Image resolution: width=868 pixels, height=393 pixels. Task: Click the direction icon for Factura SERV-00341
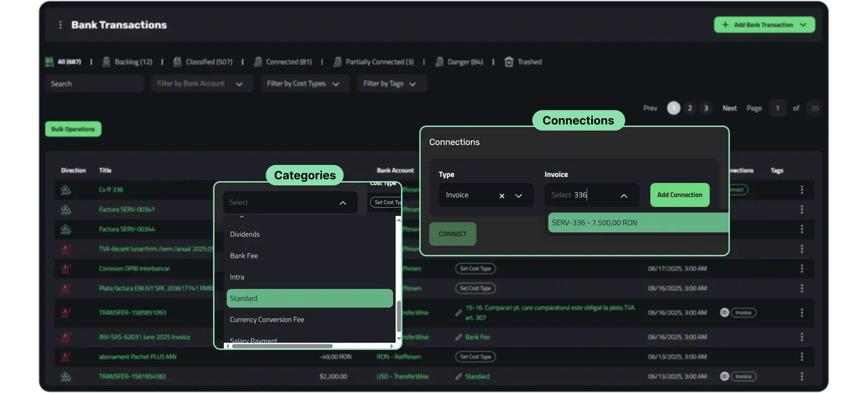click(x=66, y=209)
